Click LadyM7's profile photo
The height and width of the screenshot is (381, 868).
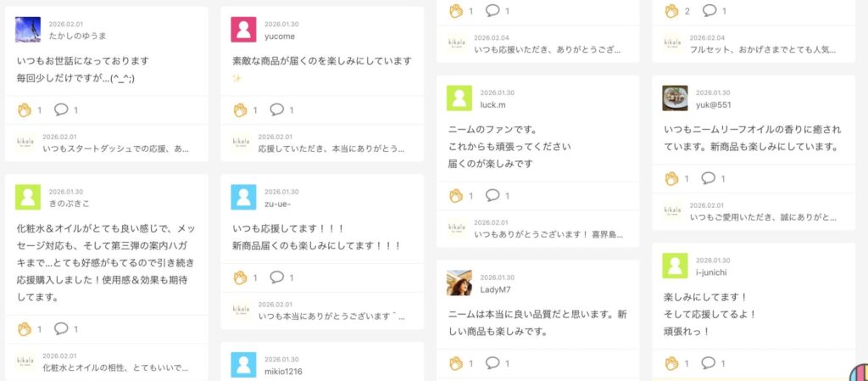459,283
